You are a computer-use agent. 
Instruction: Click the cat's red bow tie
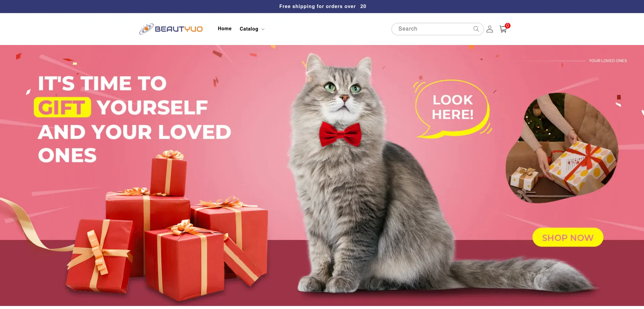pos(340,134)
